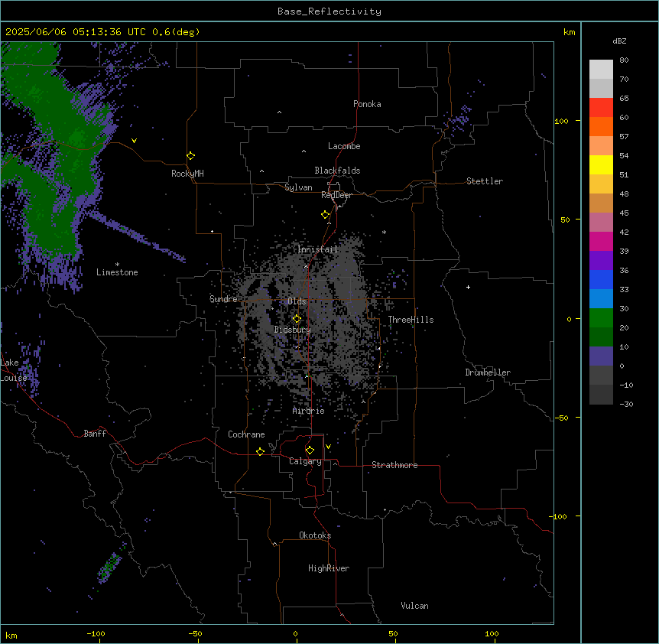
Task: Click the Innisfail city label
Action: (318, 249)
